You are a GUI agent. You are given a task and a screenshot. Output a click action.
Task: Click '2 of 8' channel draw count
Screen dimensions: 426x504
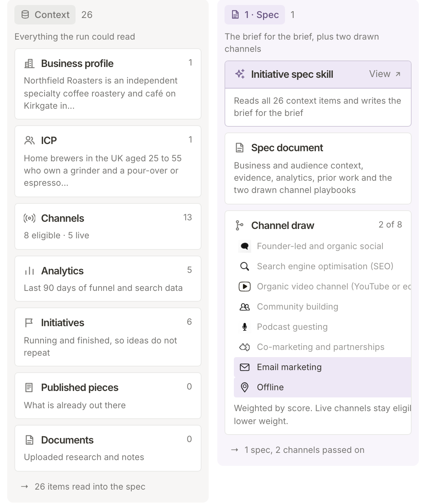coord(390,225)
